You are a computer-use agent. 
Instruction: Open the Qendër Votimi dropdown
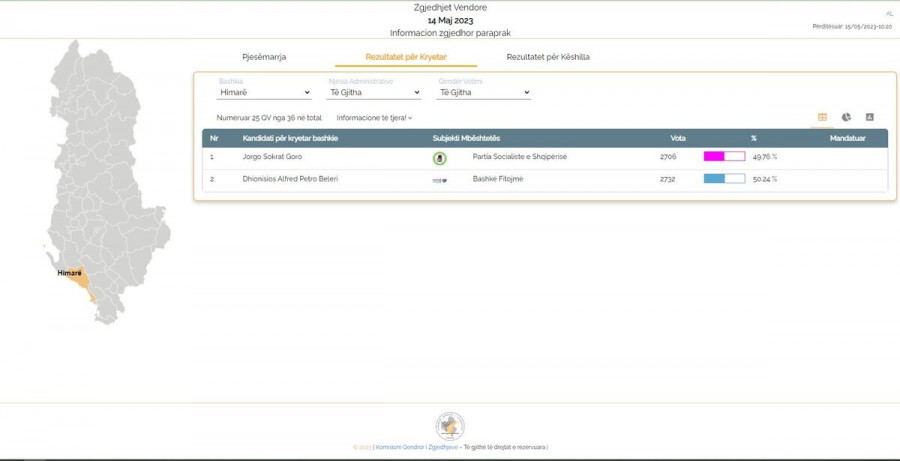[484, 93]
